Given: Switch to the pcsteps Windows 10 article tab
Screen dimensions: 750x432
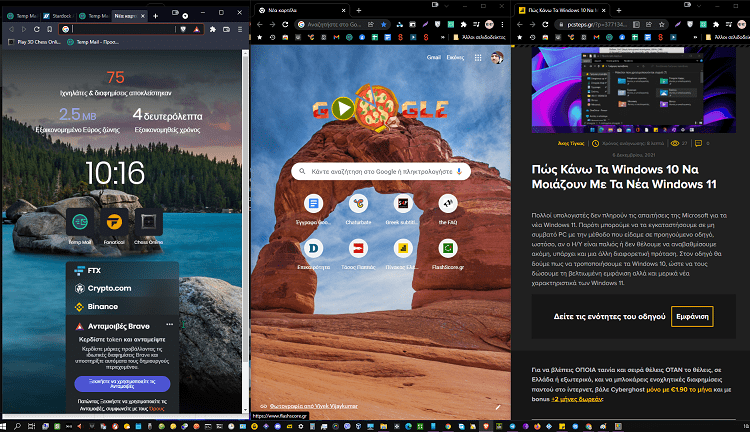Looking at the screenshot, I should (x=561, y=10).
